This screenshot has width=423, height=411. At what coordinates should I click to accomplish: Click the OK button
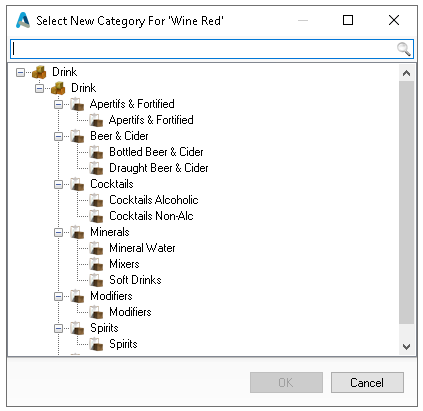286,382
